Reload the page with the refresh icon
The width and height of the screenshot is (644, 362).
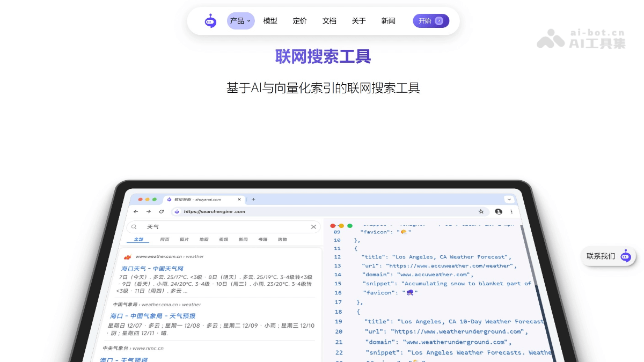click(162, 211)
